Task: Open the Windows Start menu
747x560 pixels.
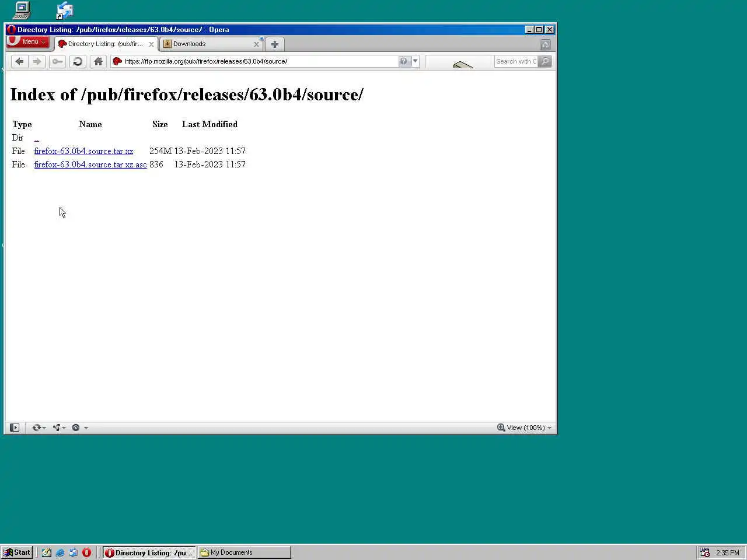Action: (x=17, y=552)
